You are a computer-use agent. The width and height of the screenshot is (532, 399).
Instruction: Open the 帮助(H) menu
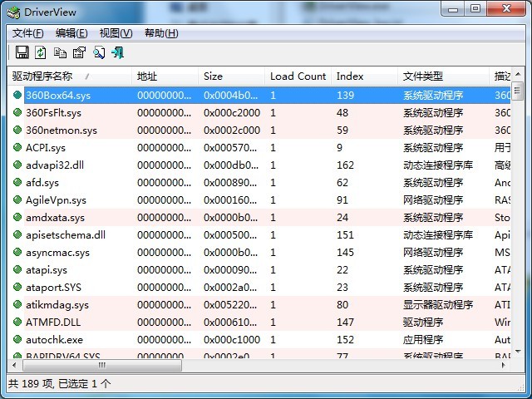pyautogui.click(x=161, y=33)
